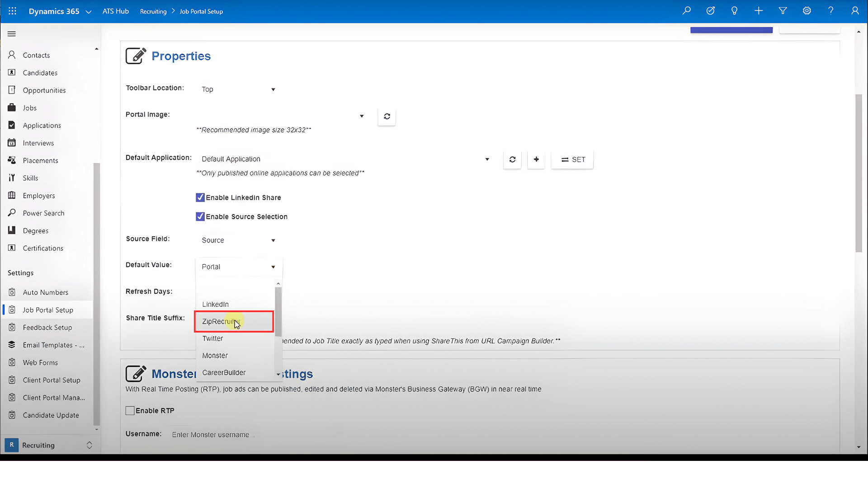Click the Interviews calendar icon

click(x=12, y=143)
